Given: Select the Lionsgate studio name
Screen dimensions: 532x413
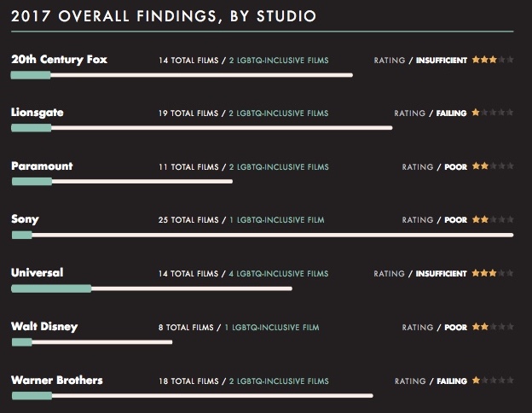Looking at the screenshot, I should pos(37,113).
